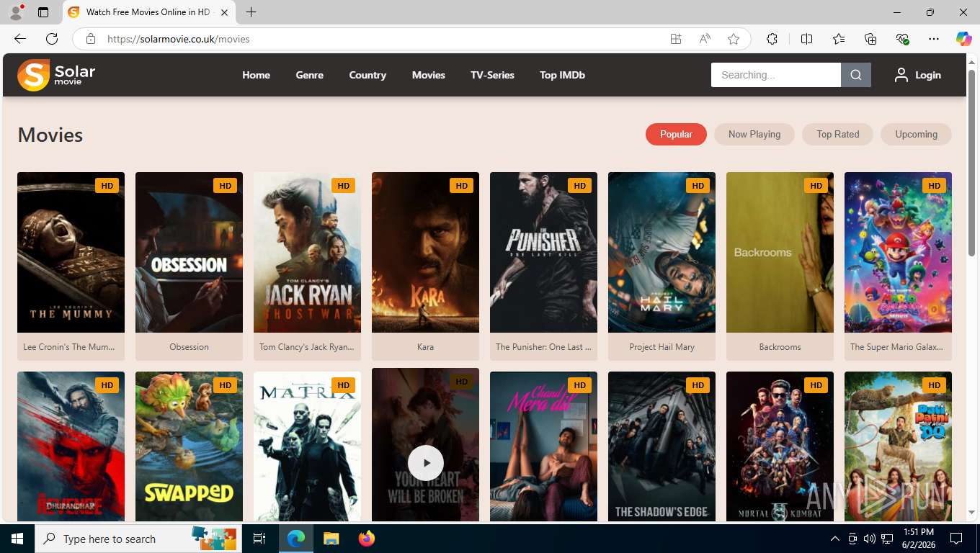Viewport: 980px width, 553px height.
Task: Open tab actions menu icon
Action: (x=43, y=12)
